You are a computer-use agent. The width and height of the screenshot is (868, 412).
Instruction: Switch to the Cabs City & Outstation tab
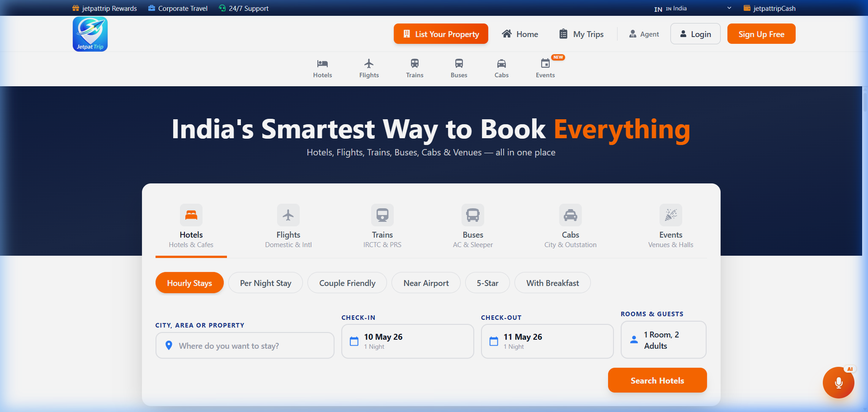coord(570,228)
